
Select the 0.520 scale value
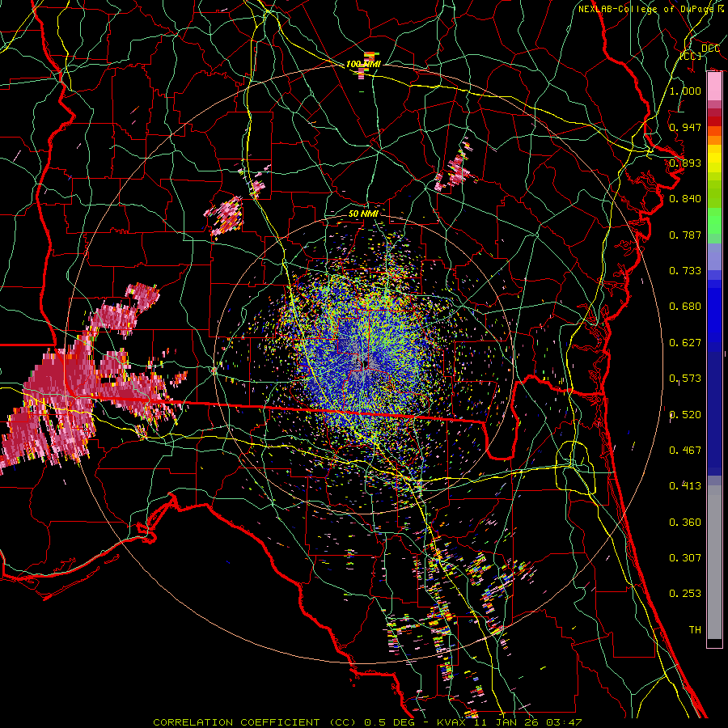(x=685, y=415)
